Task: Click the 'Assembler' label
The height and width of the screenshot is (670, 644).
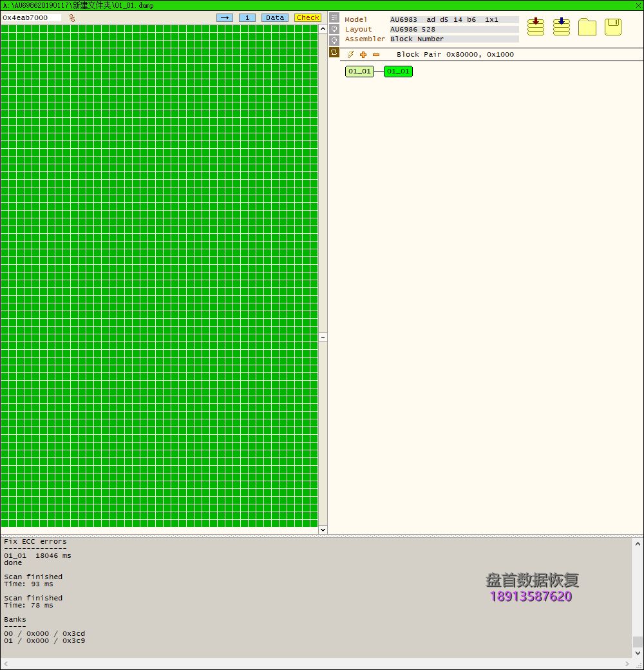Action: (x=365, y=39)
